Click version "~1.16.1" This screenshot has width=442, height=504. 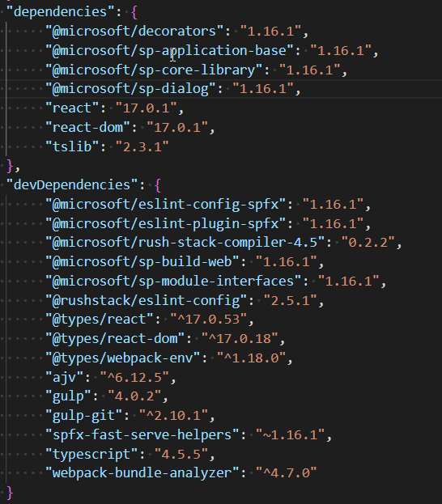290,434
